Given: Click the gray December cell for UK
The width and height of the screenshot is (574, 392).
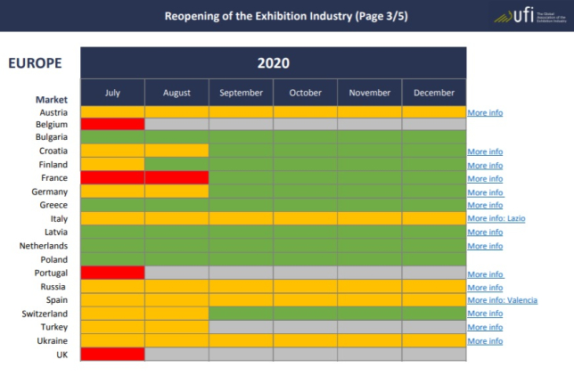Looking at the screenshot, I should click(433, 354).
